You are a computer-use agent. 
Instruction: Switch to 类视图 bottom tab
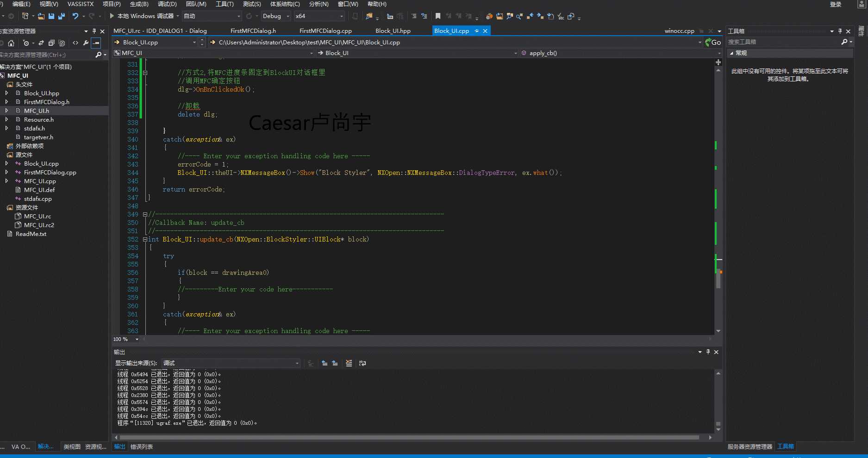(x=72, y=447)
